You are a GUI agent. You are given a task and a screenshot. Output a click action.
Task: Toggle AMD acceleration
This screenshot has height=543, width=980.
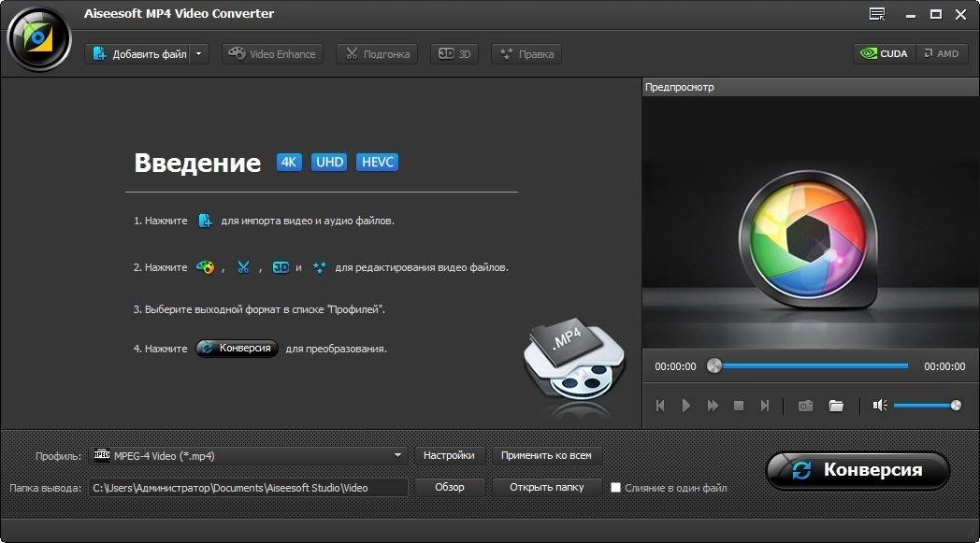pos(942,53)
